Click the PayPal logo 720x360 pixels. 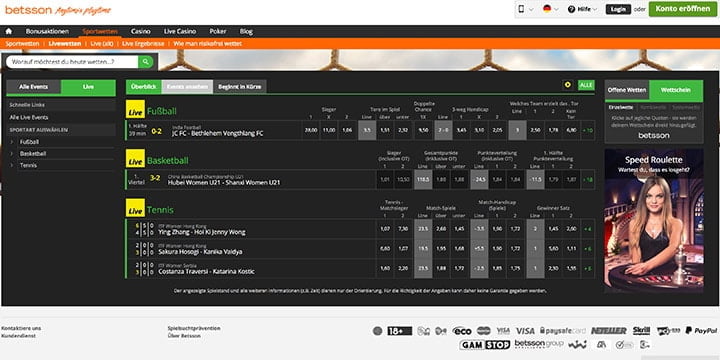click(701, 331)
